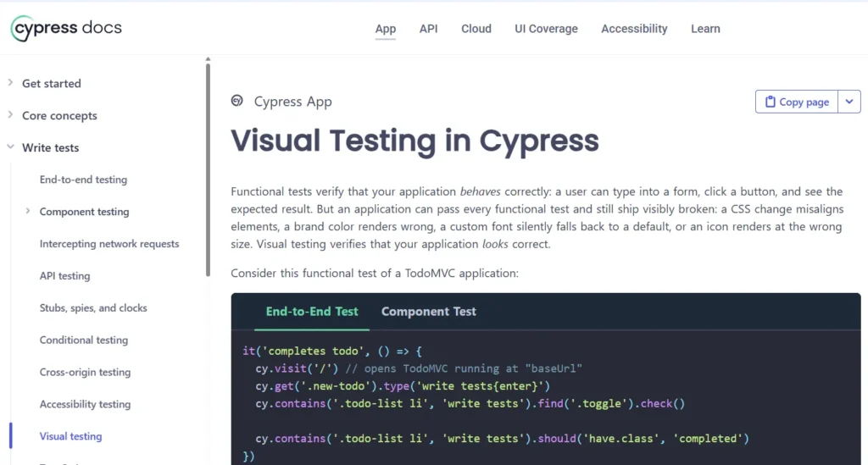Screen dimensions: 868x465
Task: Expand the Get started section chevron
Action: pos(10,83)
